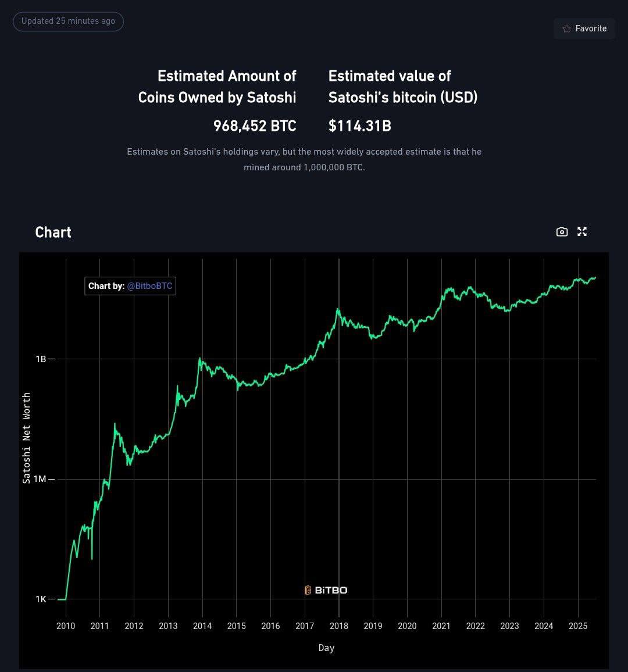Click the 2014 tick on the Day axis

click(x=202, y=625)
